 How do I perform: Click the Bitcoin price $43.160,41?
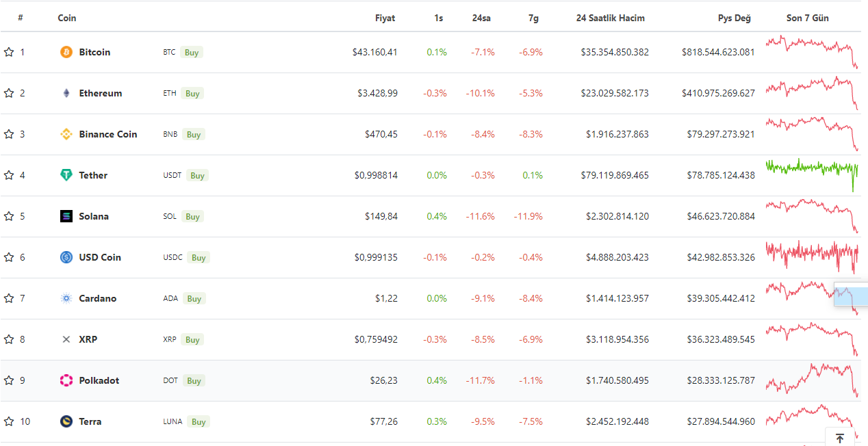pos(375,52)
